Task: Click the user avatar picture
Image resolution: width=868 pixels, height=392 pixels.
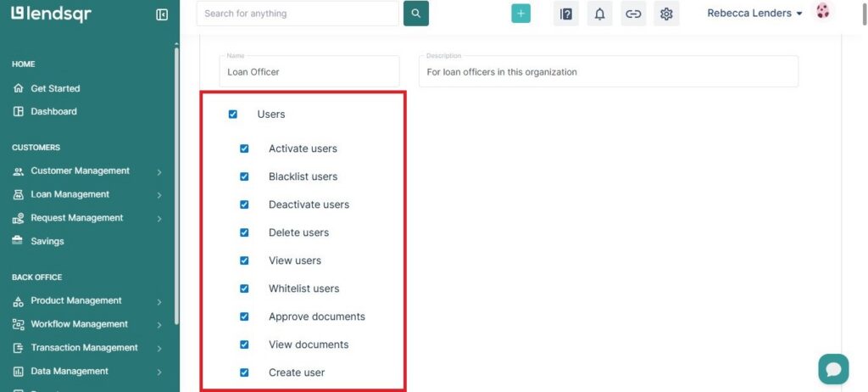Action: (823, 12)
